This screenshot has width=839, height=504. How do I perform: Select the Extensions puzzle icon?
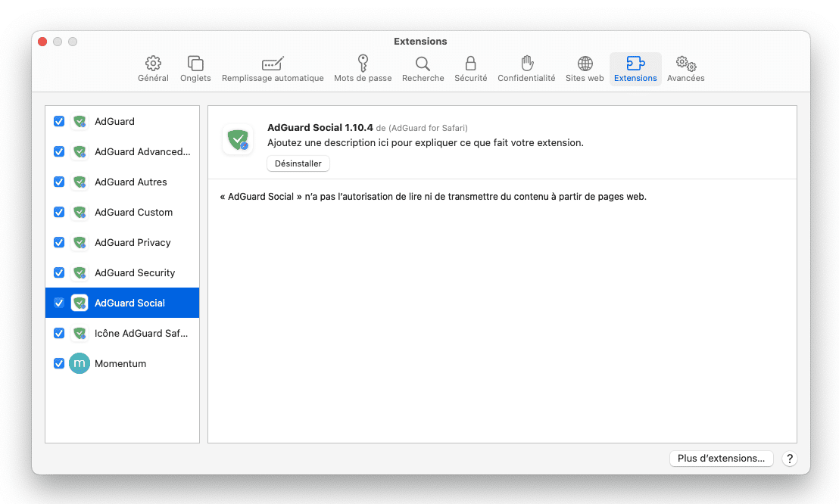635,64
